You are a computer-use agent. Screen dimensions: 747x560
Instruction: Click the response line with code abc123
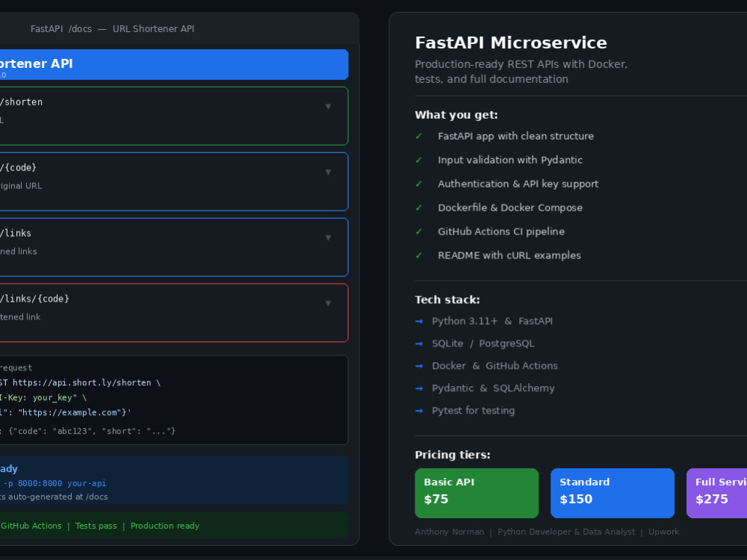point(87,431)
